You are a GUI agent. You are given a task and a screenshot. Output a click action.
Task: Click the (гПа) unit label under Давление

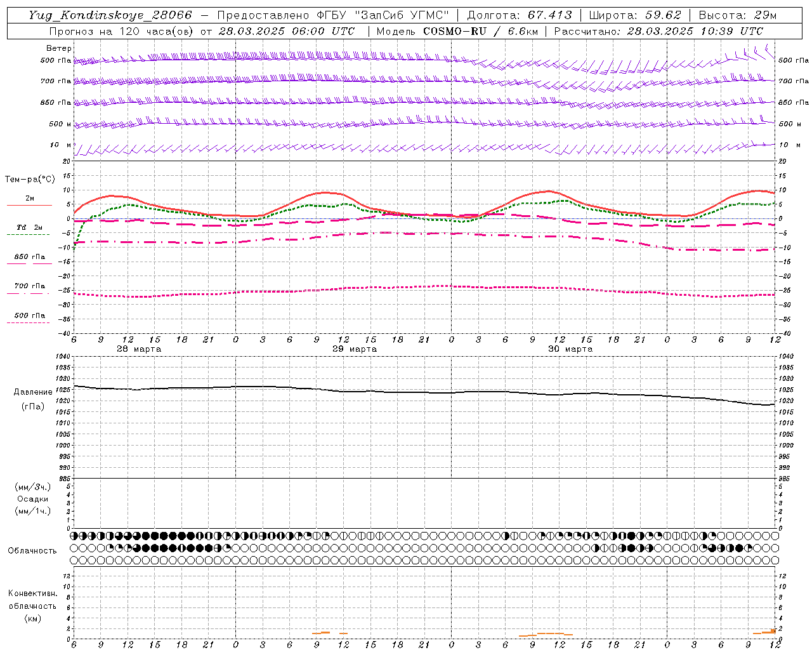point(33,407)
